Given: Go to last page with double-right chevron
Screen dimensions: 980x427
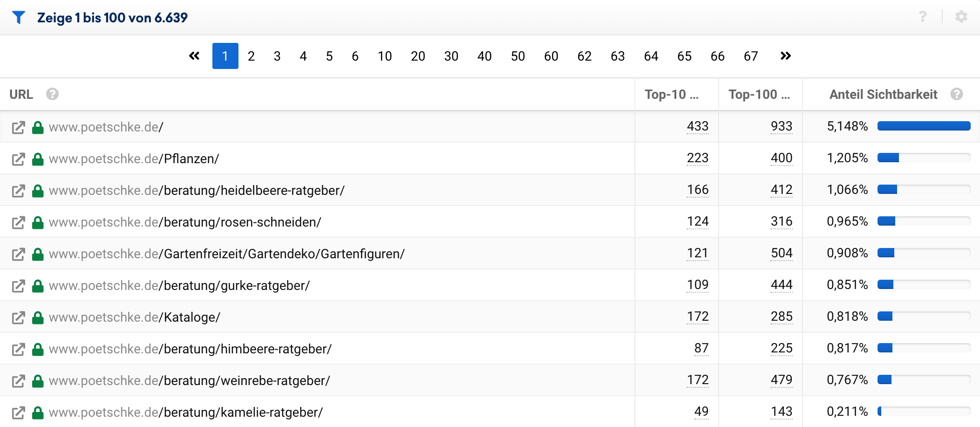Looking at the screenshot, I should (785, 56).
